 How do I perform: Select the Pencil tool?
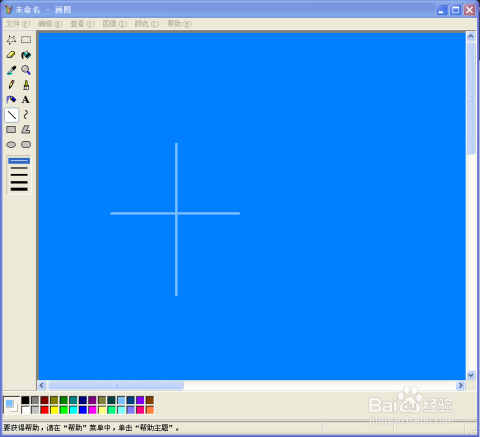[x=11, y=85]
